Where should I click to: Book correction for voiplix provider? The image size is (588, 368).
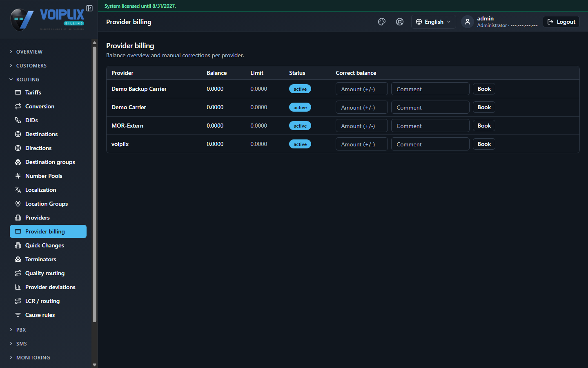[x=484, y=144]
